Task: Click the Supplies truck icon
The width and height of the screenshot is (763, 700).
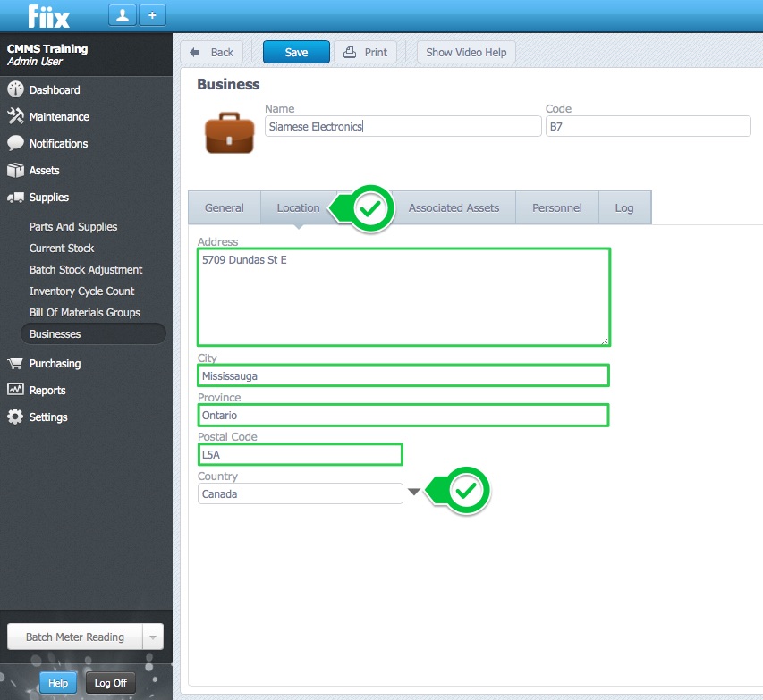Action: [x=15, y=197]
